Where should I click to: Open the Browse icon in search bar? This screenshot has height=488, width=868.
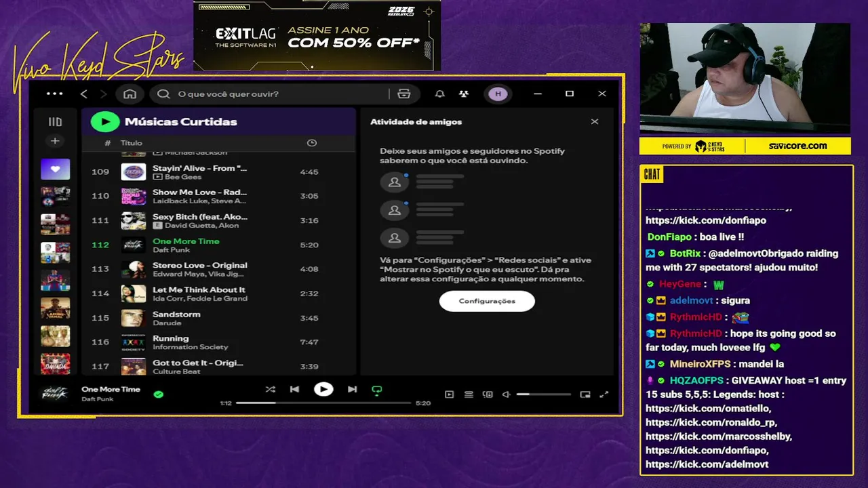coord(404,94)
